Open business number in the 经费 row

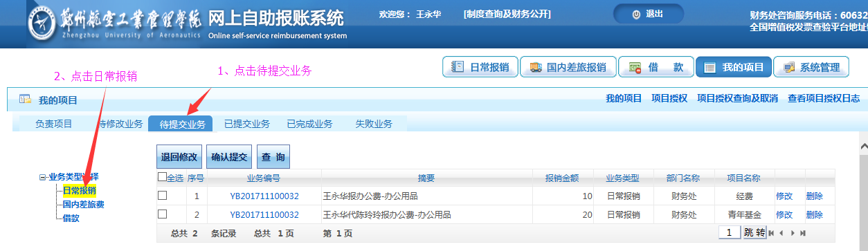click(x=264, y=196)
